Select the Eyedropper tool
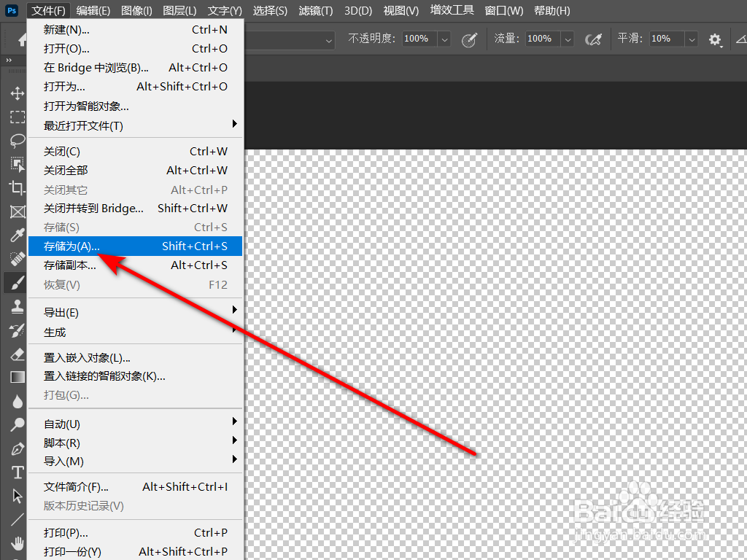 click(18, 236)
